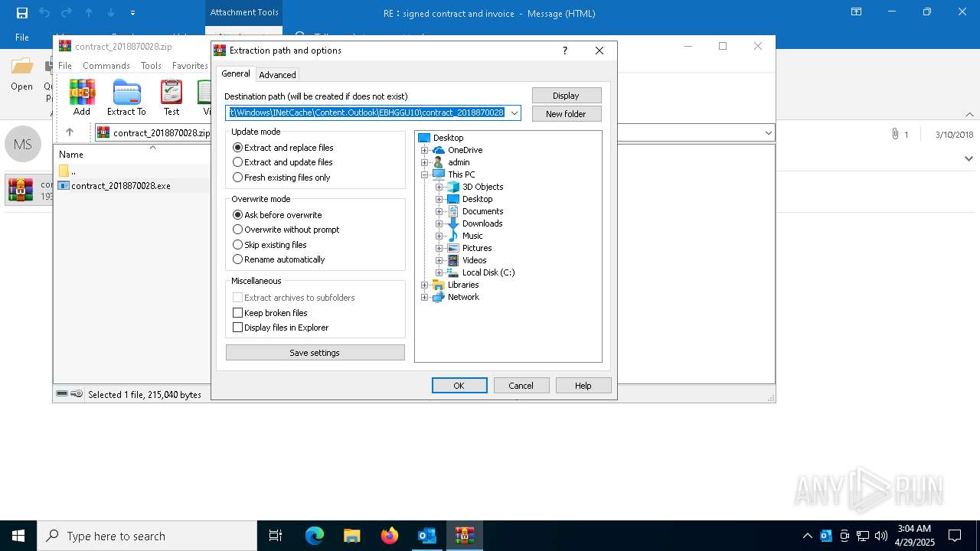Viewport: 980px width, 551px height.
Task: Click the Save icon in Outlook quick access toolbar
Action: coord(21,13)
